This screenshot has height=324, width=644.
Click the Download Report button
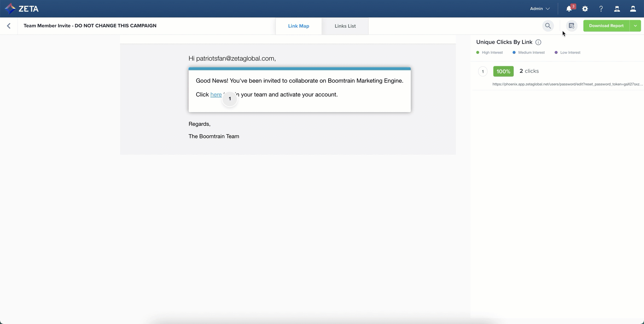point(606,26)
